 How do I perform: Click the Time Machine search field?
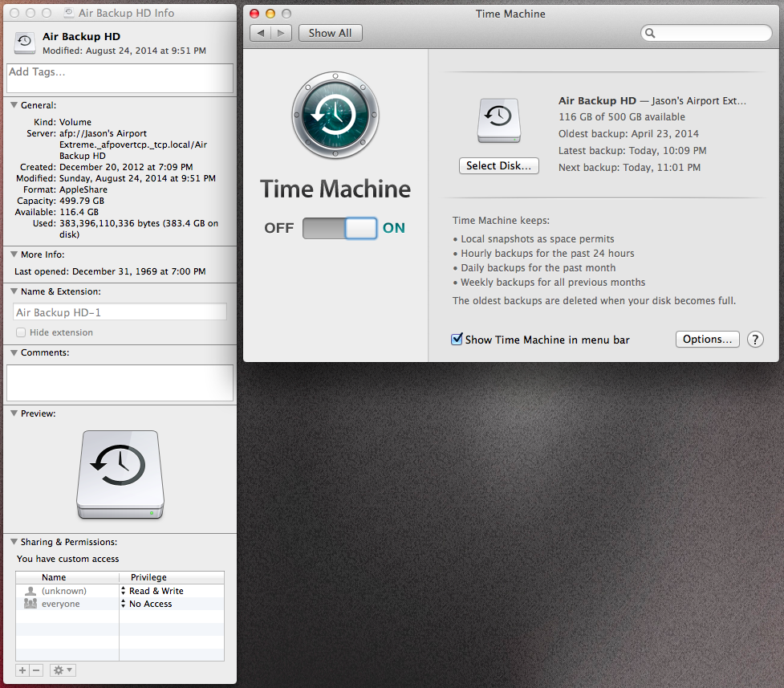point(706,33)
